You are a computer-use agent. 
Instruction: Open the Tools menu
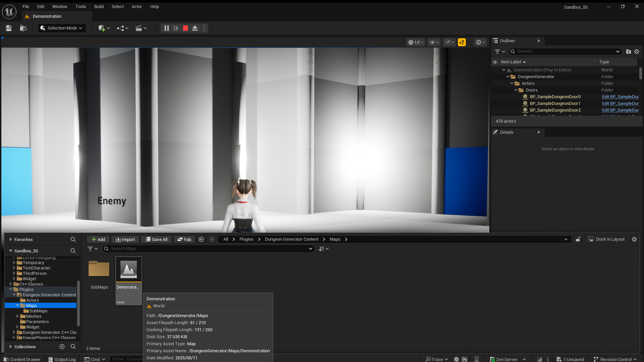tap(80, 7)
